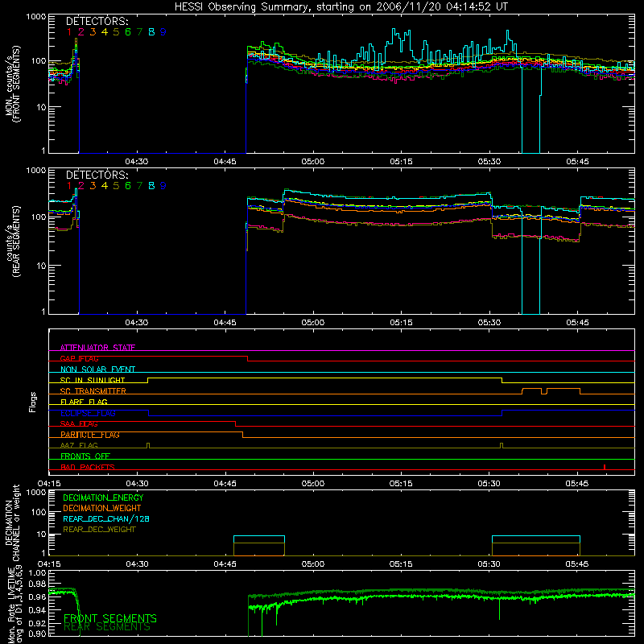The height and width of the screenshot is (644, 644).
Task: Select the PARTICLE_FLAG label
Action: [x=90, y=435]
